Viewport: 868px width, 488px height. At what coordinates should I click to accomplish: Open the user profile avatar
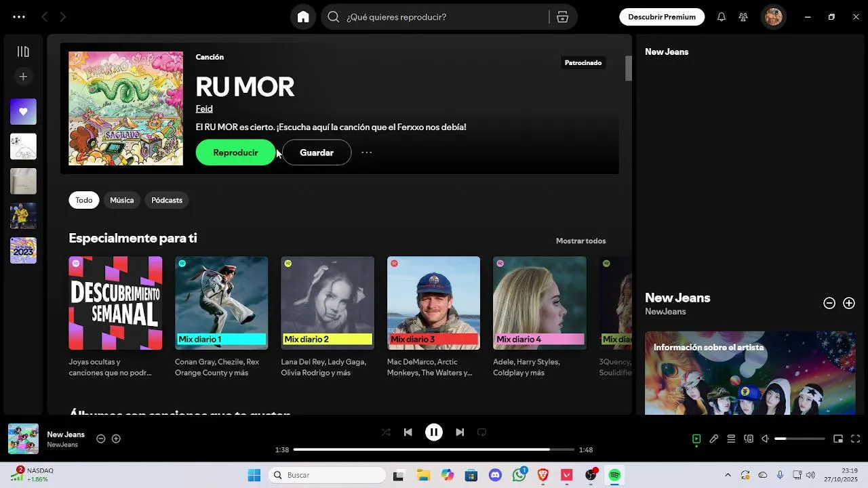click(774, 17)
